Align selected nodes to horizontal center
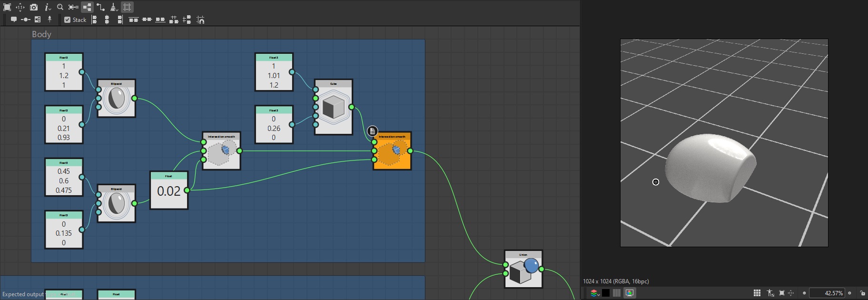 coord(107,20)
